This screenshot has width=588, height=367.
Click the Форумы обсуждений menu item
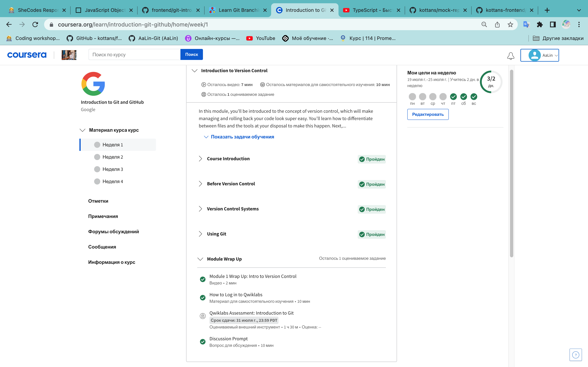coord(114,231)
